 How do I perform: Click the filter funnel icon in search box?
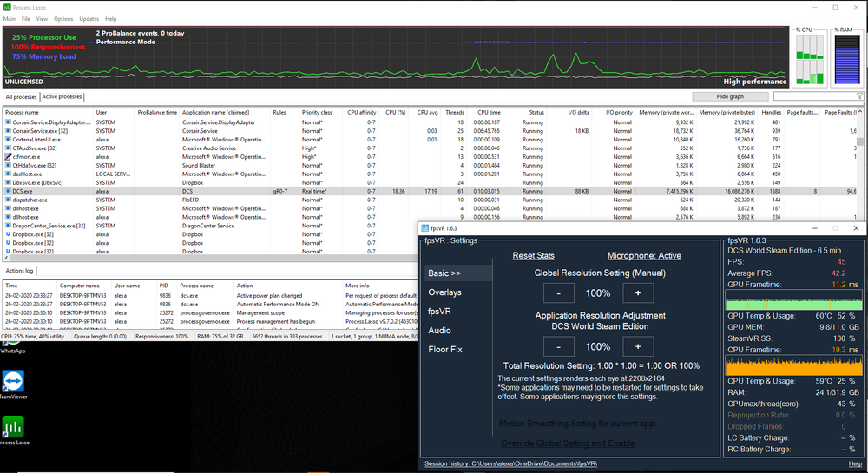point(859,96)
